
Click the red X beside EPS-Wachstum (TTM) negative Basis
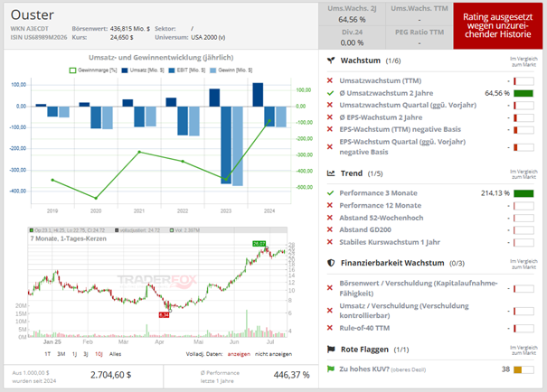pos(330,129)
